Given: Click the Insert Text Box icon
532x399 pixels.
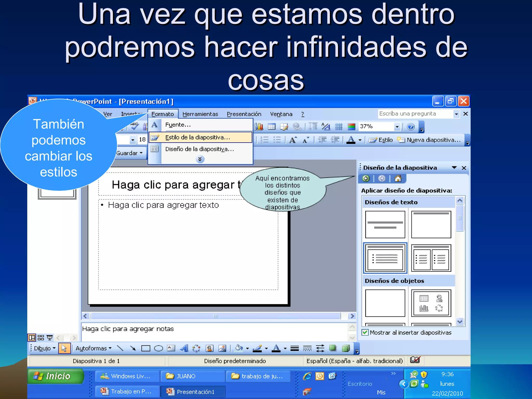Looking at the screenshot, I should [171, 348].
